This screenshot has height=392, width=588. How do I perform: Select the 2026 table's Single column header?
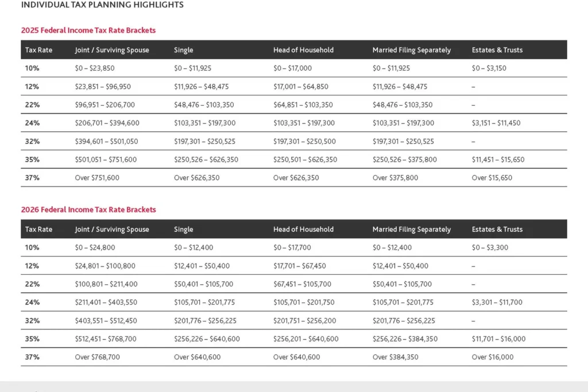(184, 230)
